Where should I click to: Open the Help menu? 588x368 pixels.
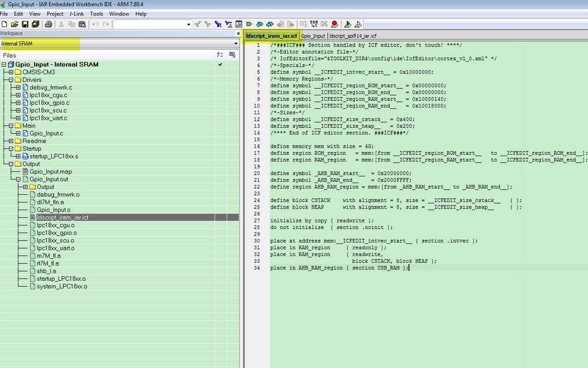(x=141, y=14)
